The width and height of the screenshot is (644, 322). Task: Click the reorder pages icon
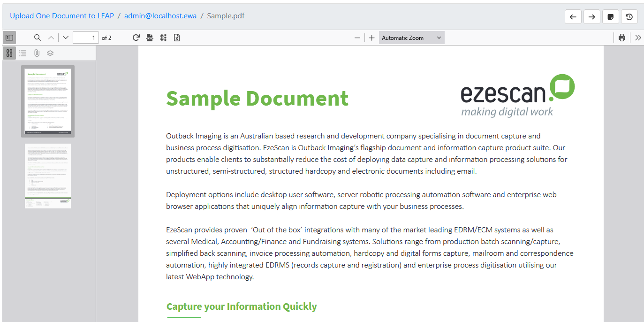click(163, 38)
